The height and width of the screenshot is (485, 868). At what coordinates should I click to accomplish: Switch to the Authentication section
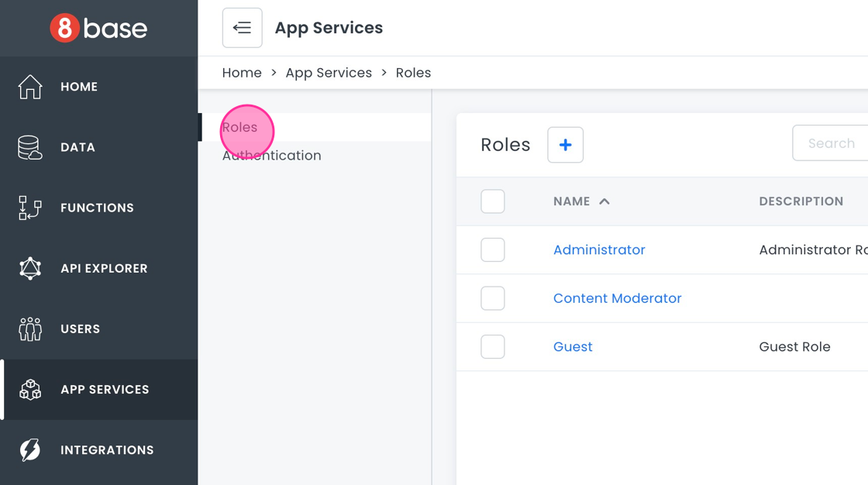[x=271, y=156]
